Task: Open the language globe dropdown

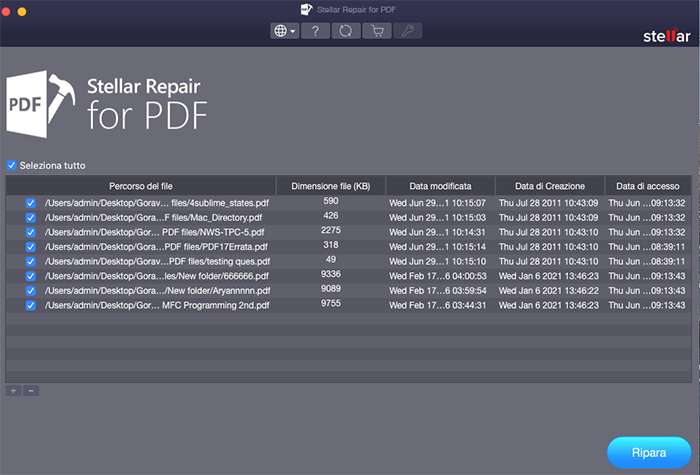Action: click(285, 31)
